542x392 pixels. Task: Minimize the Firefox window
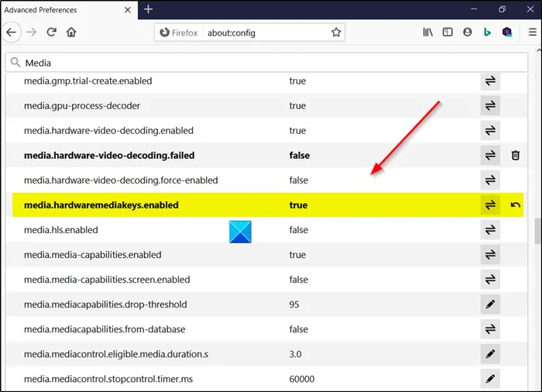pyautogui.click(x=474, y=9)
